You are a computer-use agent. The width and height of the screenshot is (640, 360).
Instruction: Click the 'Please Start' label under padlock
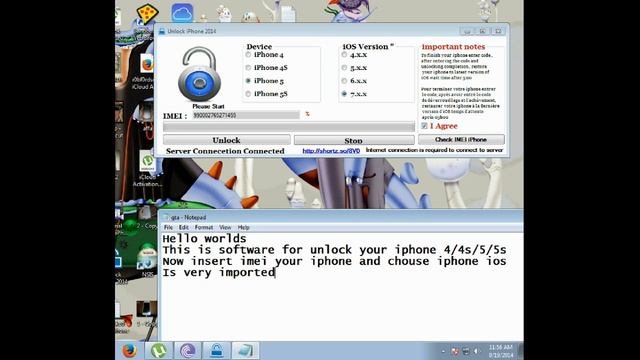[x=208, y=106]
